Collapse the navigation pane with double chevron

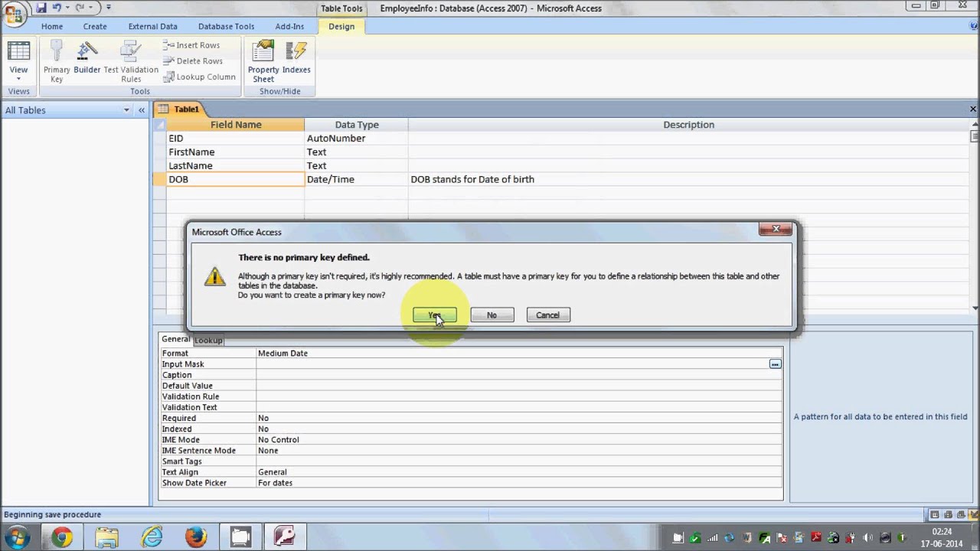(x=142, y=110)
